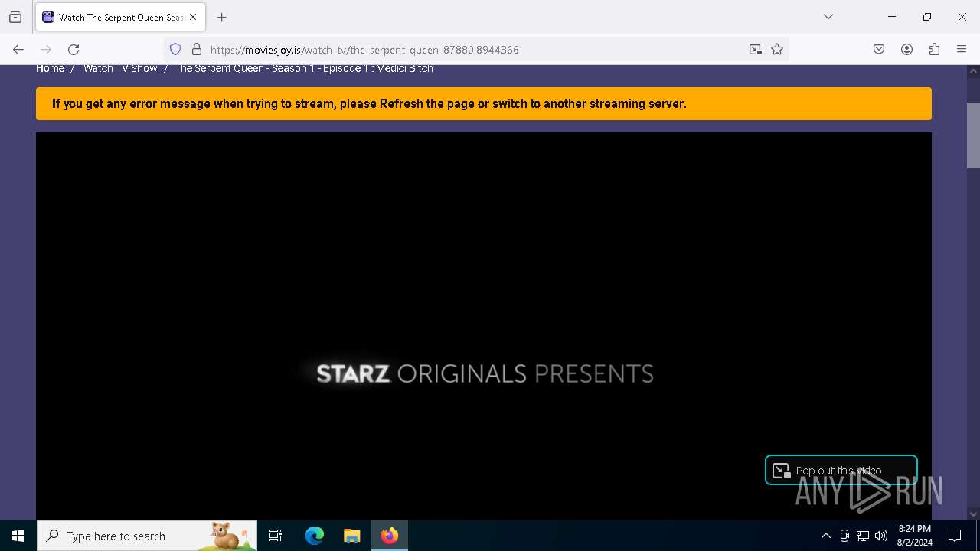Select the moviesjoy.is address bar
Image resolution: width=980 pixels, height=551 pixels.
475,49
